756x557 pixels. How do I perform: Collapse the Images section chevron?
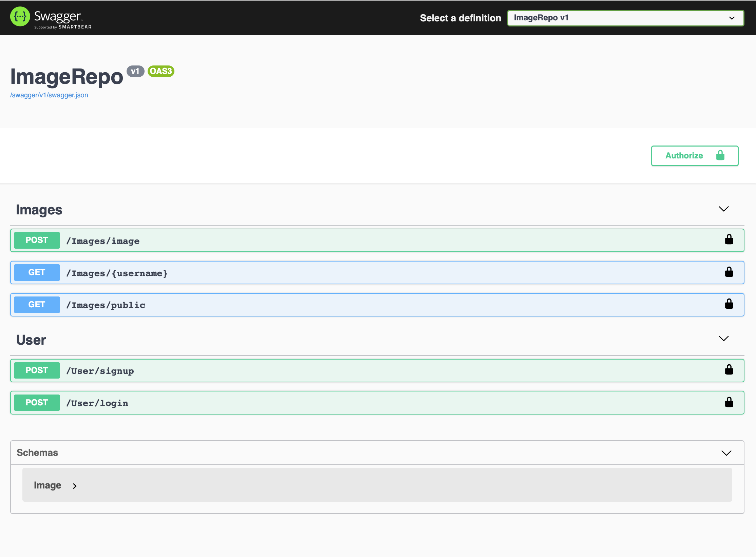[x=723, y=209]
